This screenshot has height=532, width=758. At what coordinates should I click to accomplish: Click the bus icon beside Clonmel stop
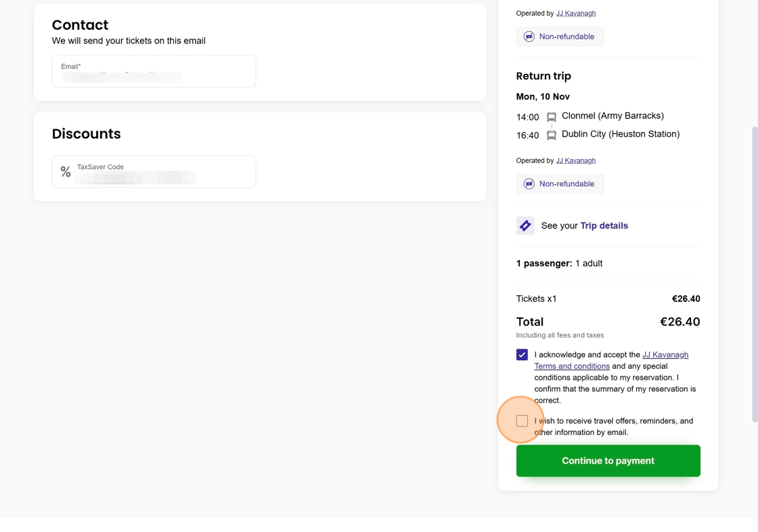(x=552, y=117)
